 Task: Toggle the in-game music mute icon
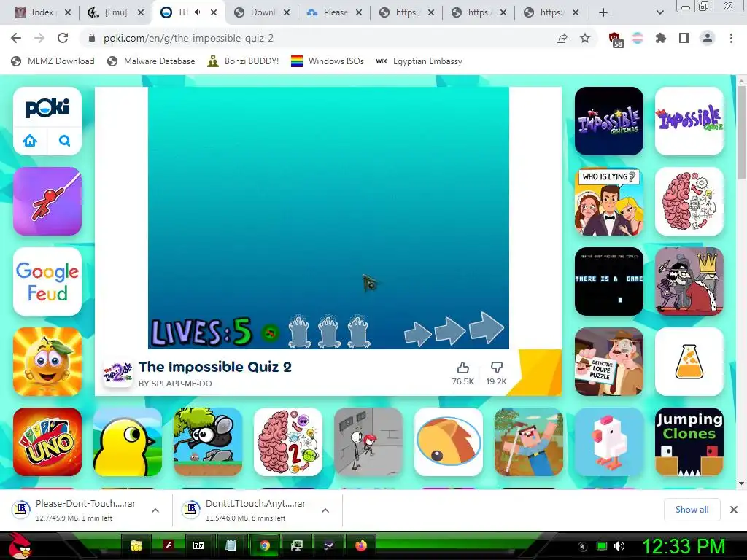[270, 332]
